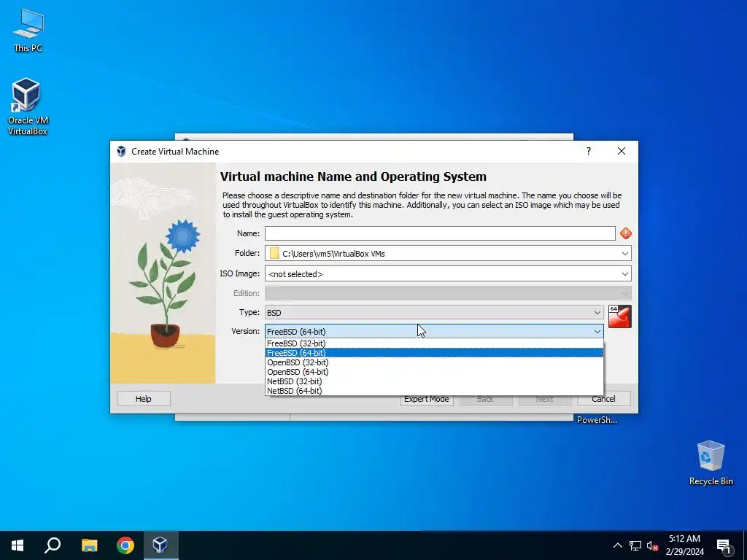Pick NetBSD (64-bit) from the list

[434, 391]
